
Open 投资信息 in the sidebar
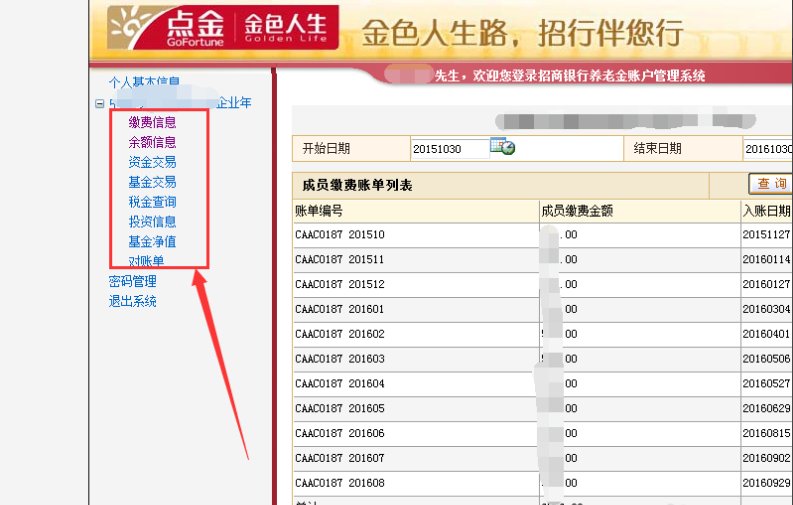[x=152, y=221]
